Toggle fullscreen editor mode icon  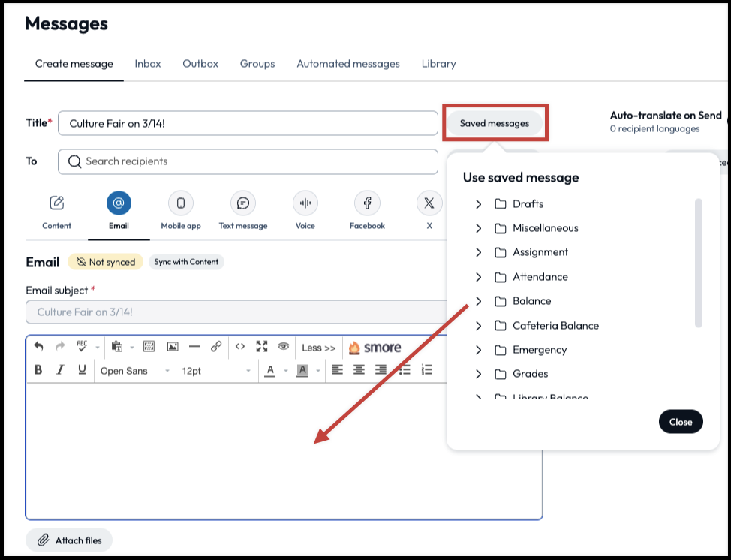click(x=262, y=347)
